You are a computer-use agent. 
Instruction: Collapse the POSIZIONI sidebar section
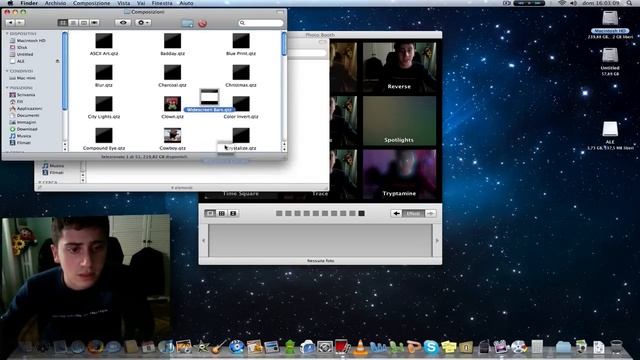pyautogui.click(x=7, y=88)
